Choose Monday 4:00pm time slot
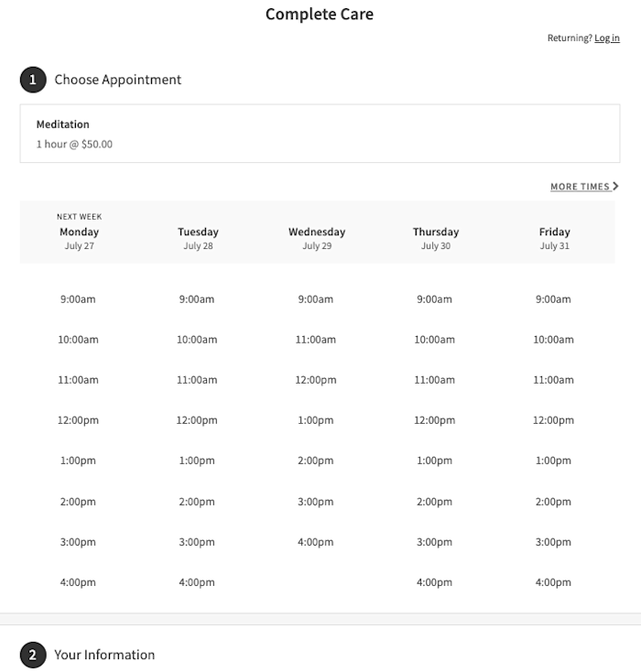 (x=78, y=582)
